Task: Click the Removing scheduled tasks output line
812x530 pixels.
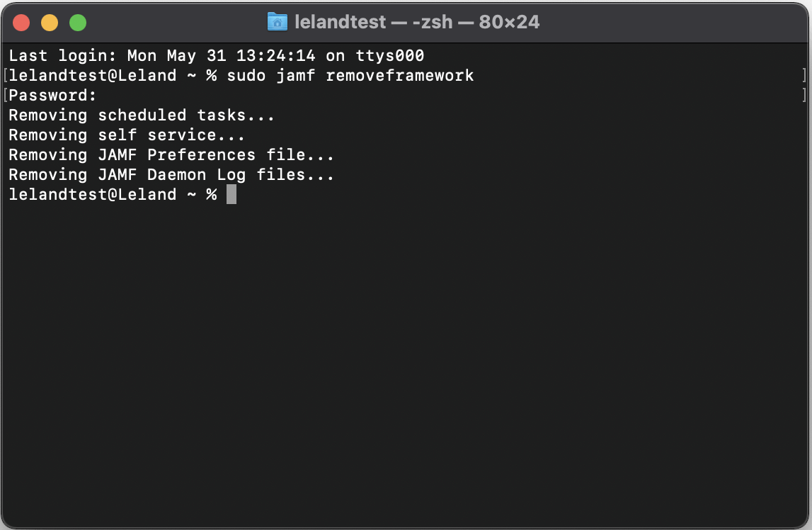Action: [142, 115]
